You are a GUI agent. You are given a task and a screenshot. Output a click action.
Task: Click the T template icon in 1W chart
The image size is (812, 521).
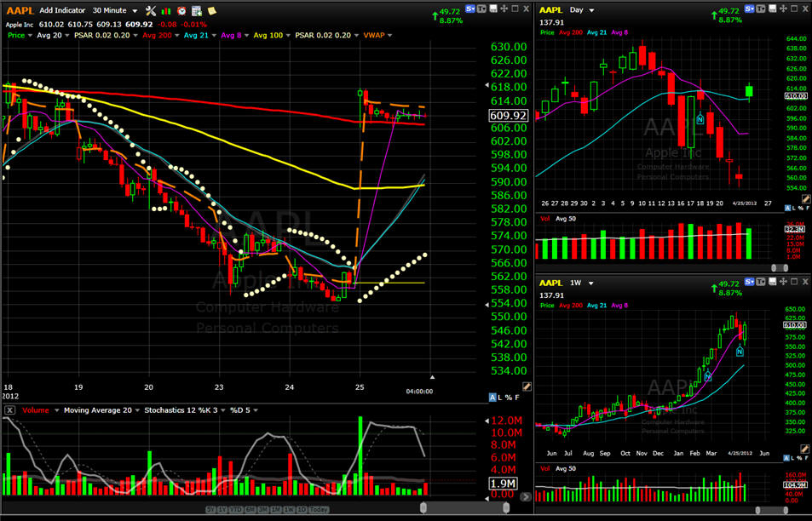[x=761, y=282]
